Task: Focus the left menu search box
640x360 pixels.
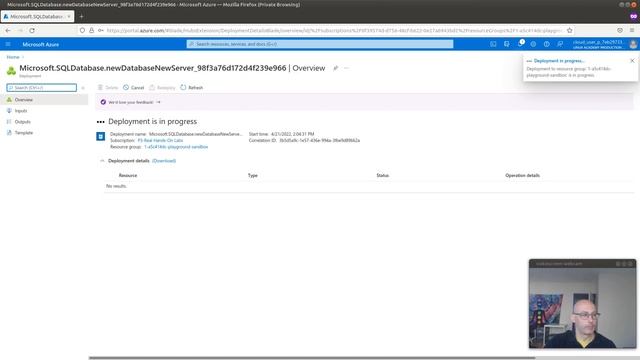Action: pyautogui.click(x=42, y=88)
